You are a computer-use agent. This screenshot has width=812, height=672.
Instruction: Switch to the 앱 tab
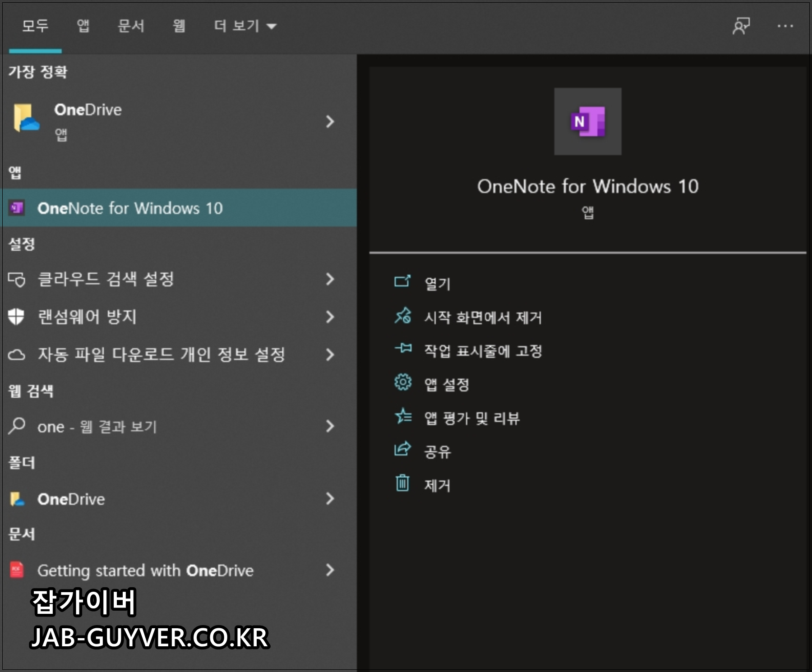[83, 26]
